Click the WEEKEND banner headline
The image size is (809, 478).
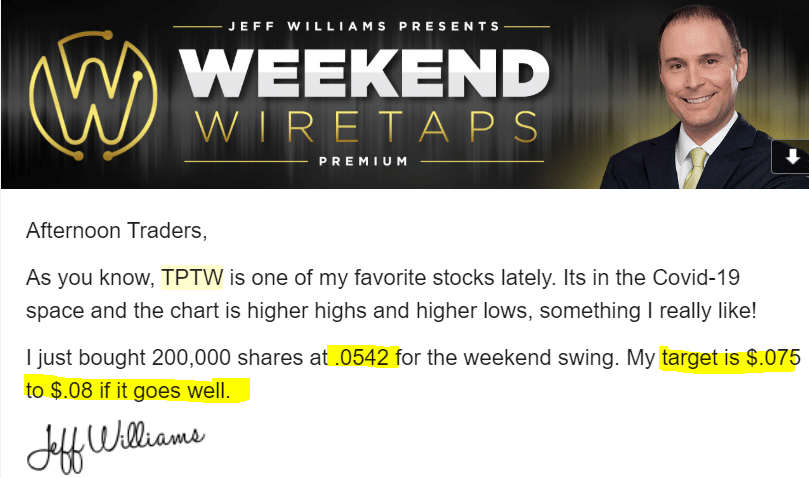pos(364,73)
